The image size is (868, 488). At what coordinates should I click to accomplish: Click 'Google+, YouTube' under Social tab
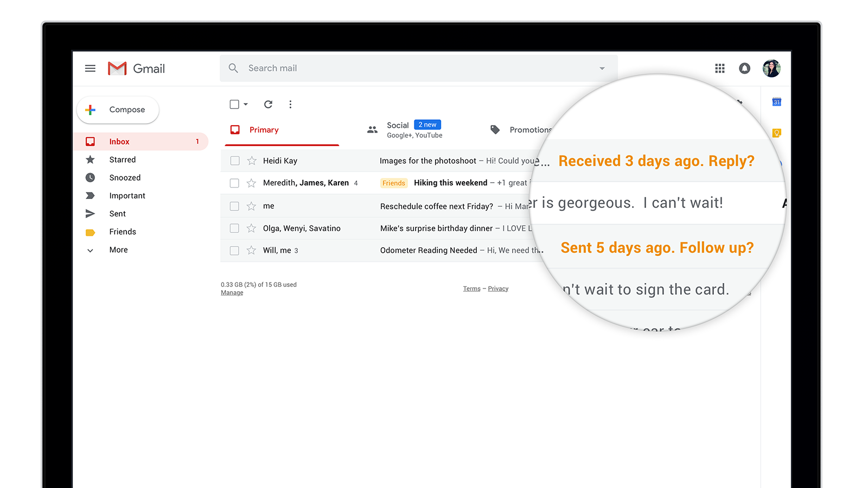[414, 136]
